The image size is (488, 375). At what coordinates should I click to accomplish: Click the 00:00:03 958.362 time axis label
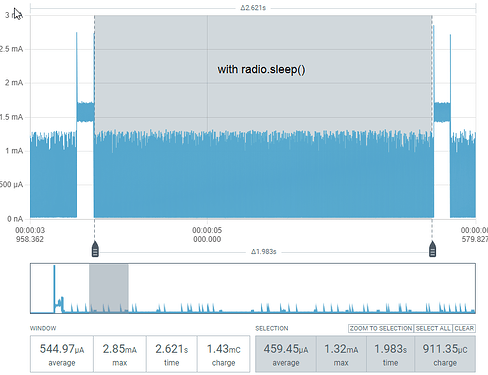click(30, 235)
